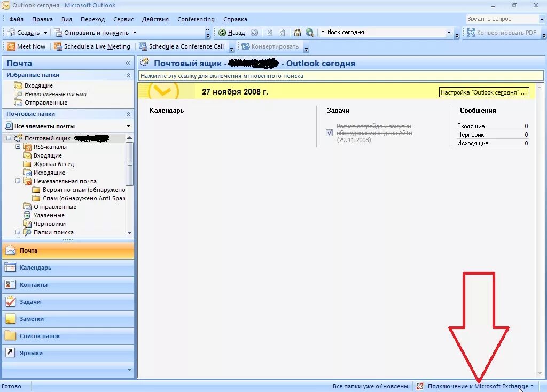Viewport: 547px width, 392px height.
Task: Click instant search enable link bar
Action: [x=341, y=76]
